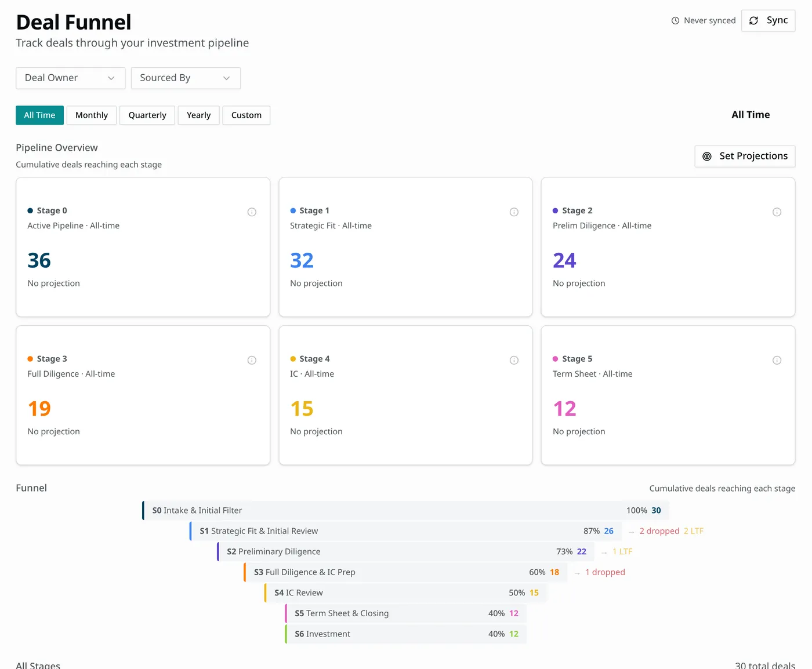Switch to the Quarterly period
Screen dimensions: 812x669
click(147, 115)
